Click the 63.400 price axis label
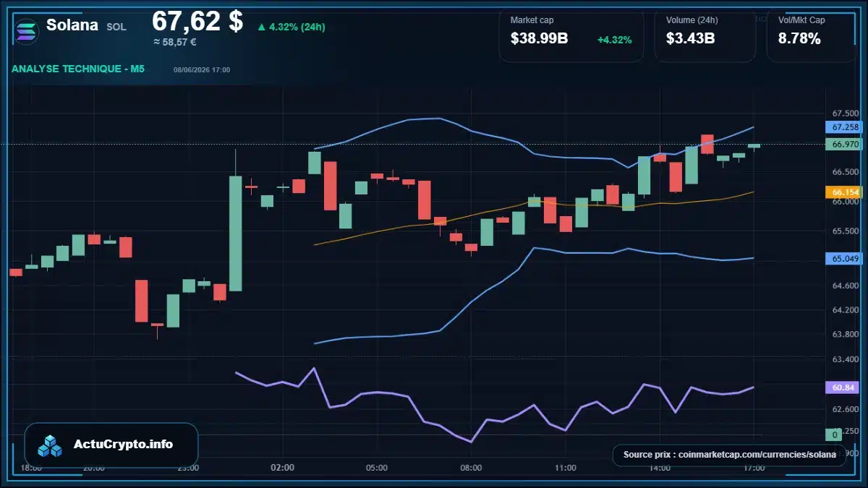 click(x=846, y=359)
